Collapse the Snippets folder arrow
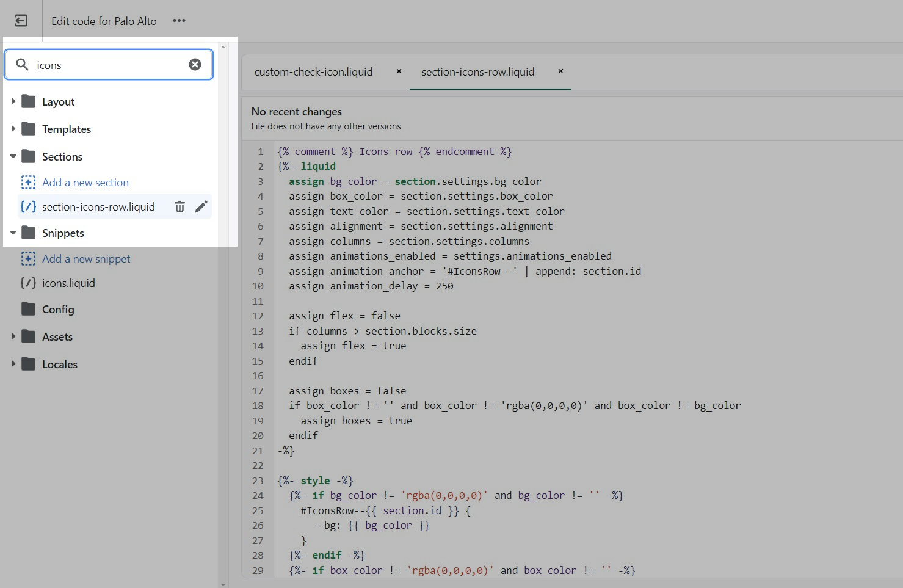This screenshot has width=903, height=588. coord(13,233)
